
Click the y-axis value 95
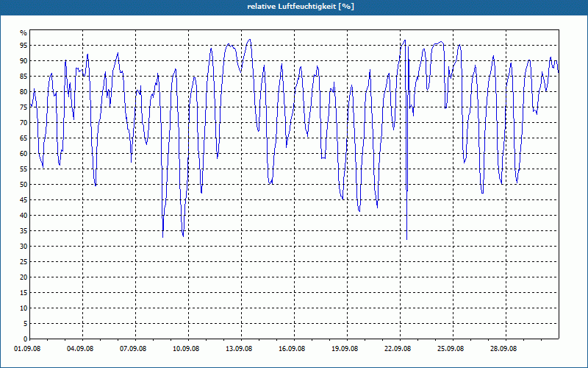[x=24, y=46]
